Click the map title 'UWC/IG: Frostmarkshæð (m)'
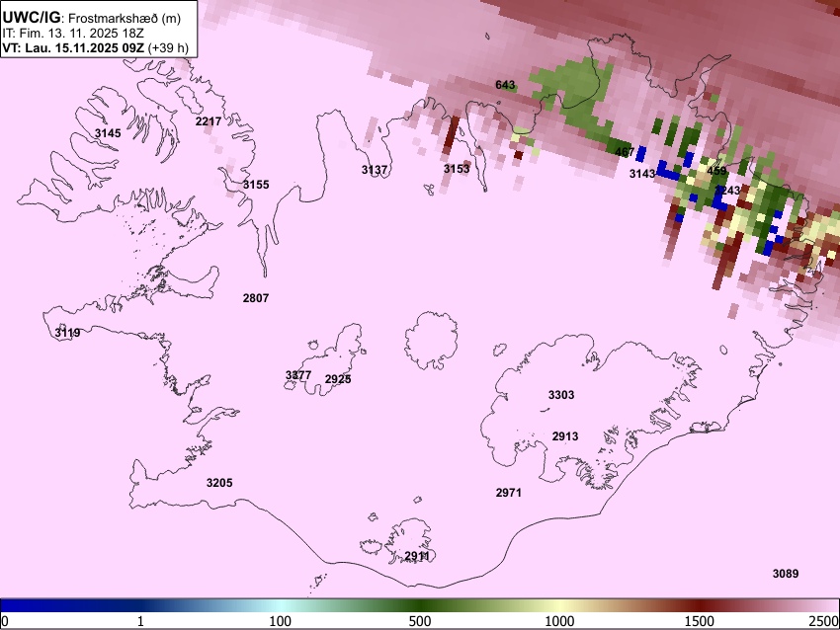Screen dimensions: 840x630 (x=92, y=18)
